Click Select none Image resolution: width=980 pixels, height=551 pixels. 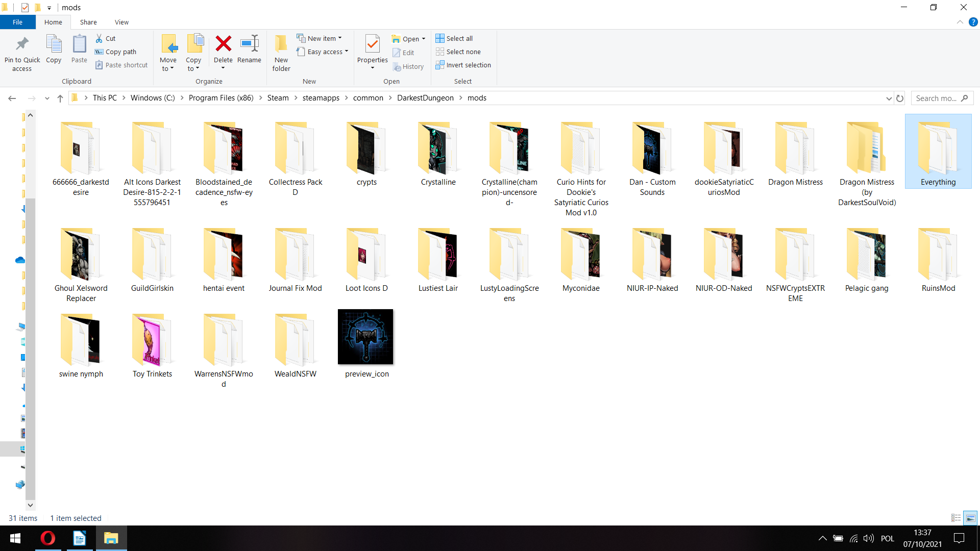pyautogui.click(x=458, y=52)
